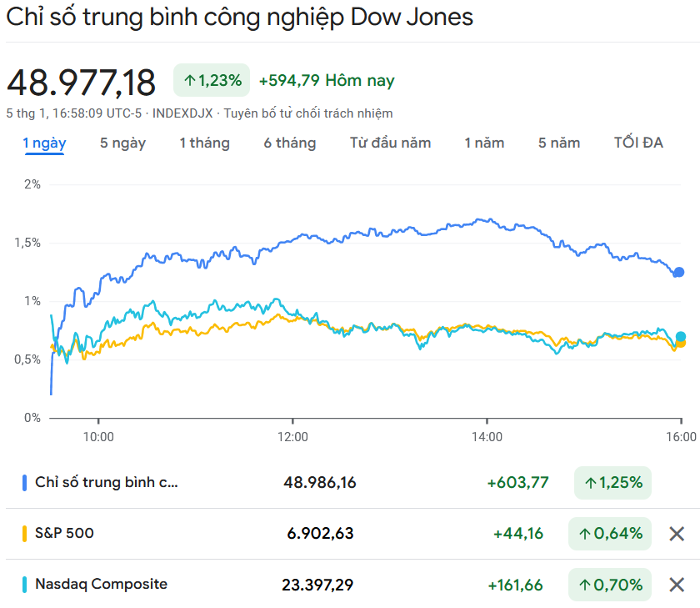Click the blue Dow Jones color marker
The width and height of the screenshot is (700, 608).
point(25,482)
